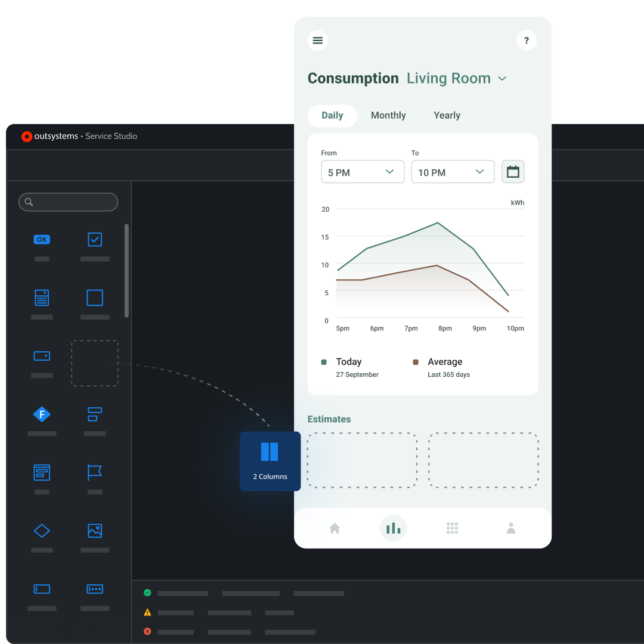This screenshot has width=644, height=644.
Task: Open the From time dropdown showing 5 PM
Action: pyautogui.click(x=363, y=172)
